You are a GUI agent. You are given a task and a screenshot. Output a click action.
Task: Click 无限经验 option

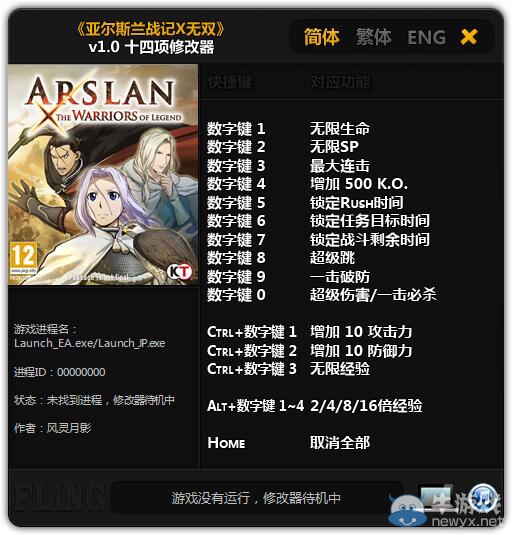[339, 369]
